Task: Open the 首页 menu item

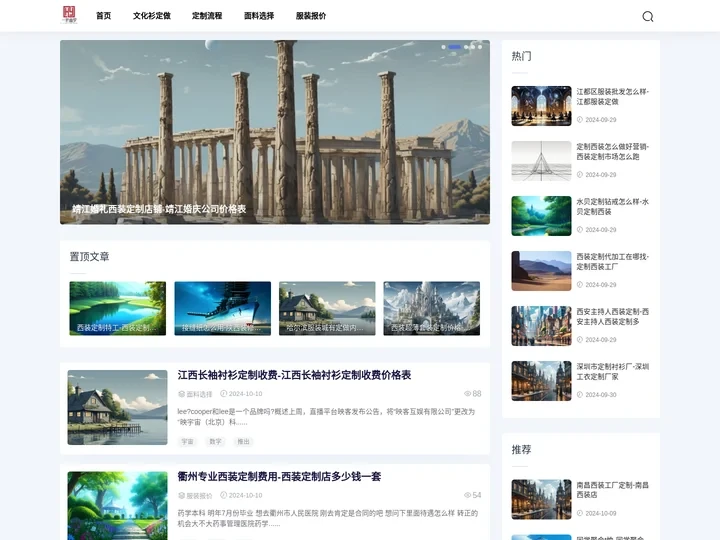Action: [104, 16]
